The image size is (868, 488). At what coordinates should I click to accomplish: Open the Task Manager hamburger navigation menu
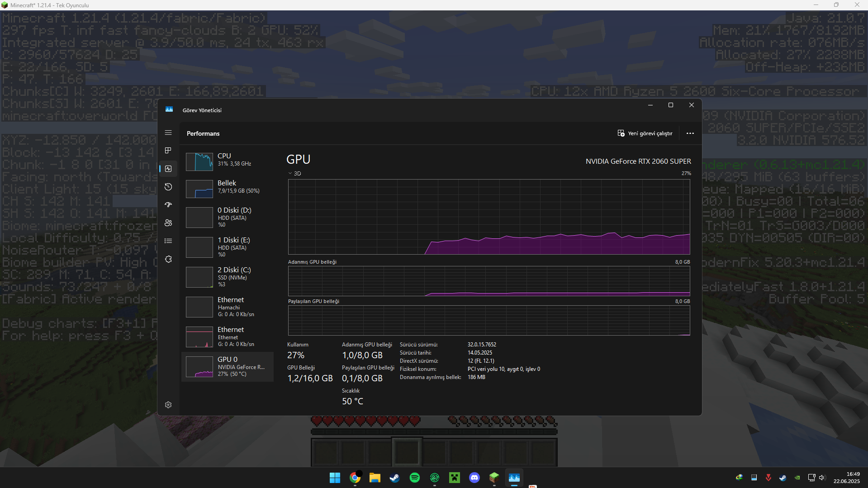[x=168, y=133]
